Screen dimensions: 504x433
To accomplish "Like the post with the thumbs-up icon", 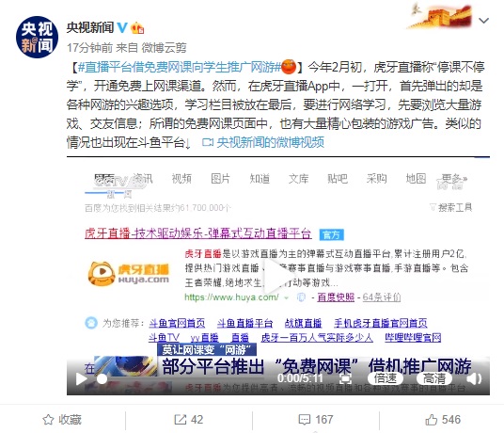I will pos(431,420).
